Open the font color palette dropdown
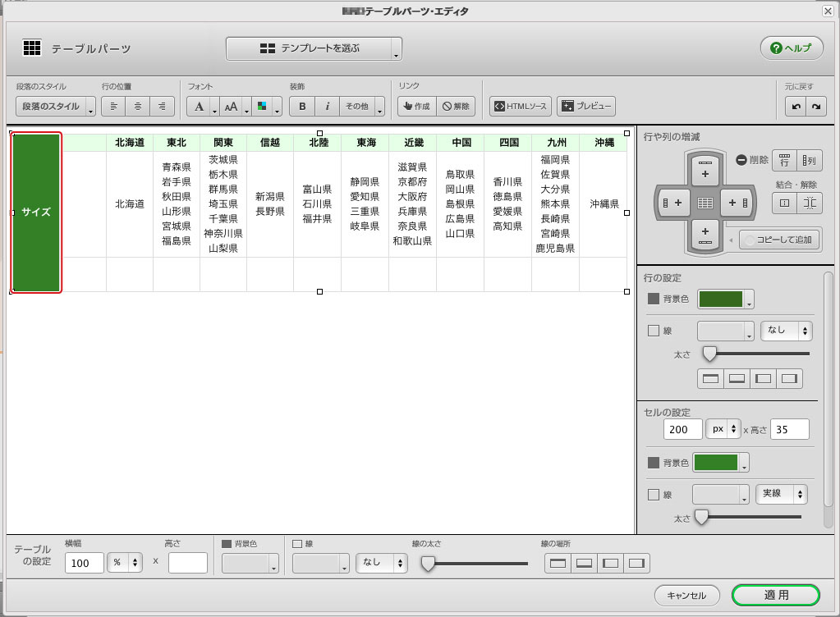Viewport: 840px width, 617px height. pos(267,106)
